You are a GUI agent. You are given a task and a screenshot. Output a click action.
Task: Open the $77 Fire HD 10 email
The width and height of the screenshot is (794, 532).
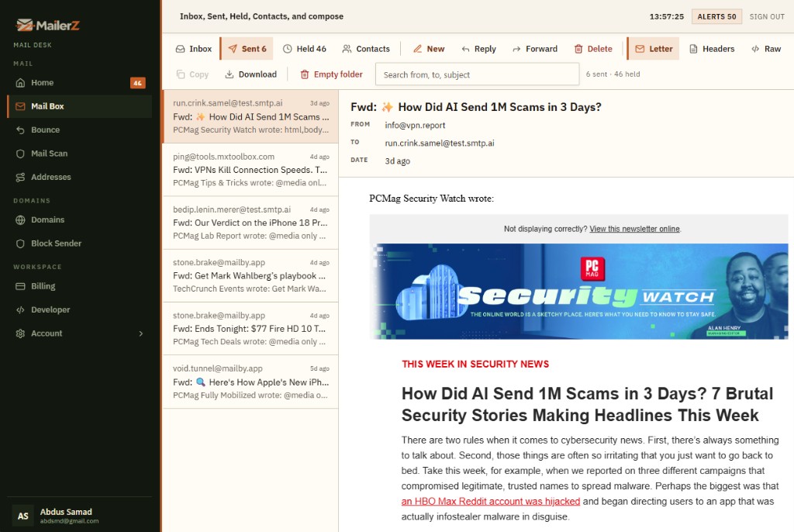[250, 329]
